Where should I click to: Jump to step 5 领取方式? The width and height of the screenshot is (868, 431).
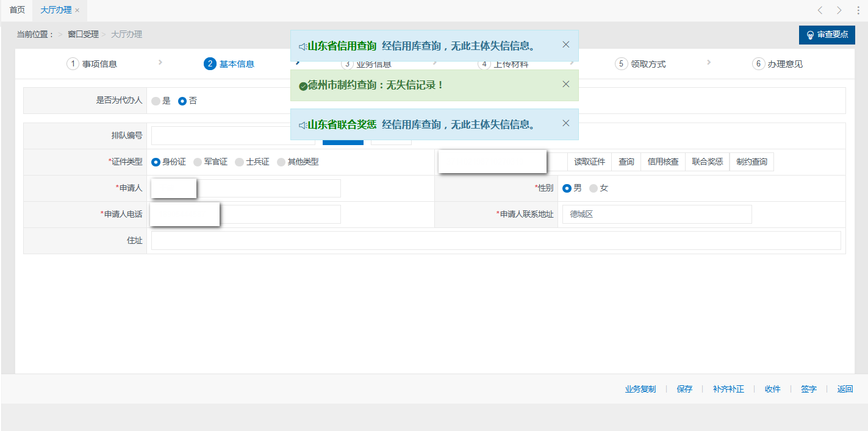[x=640, y=64]
